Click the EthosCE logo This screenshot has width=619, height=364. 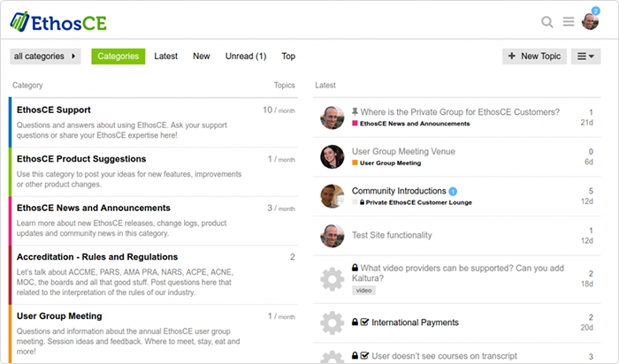[58, 22]
